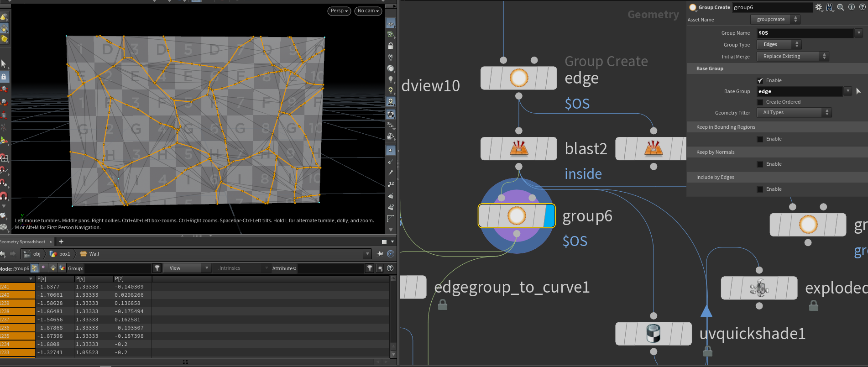Click the lock icon in viewport display options

click(391, 46)
